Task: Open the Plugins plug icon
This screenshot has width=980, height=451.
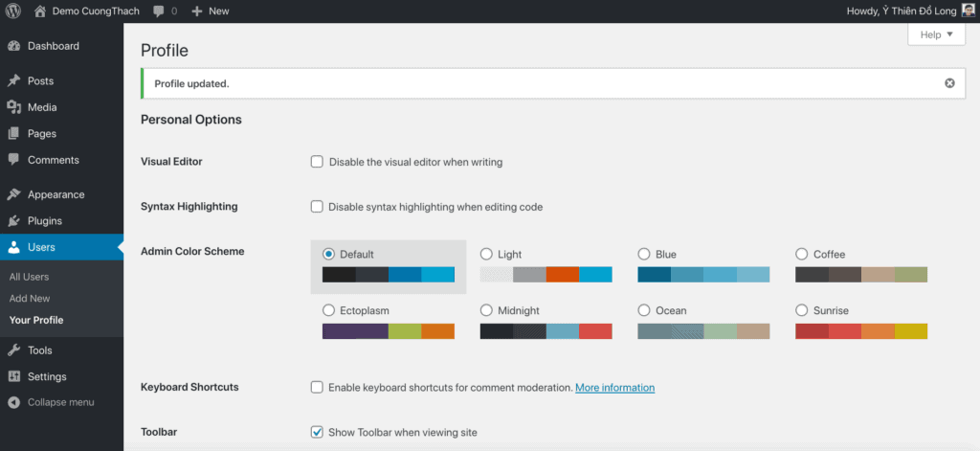Action: [x=13, y=221]
